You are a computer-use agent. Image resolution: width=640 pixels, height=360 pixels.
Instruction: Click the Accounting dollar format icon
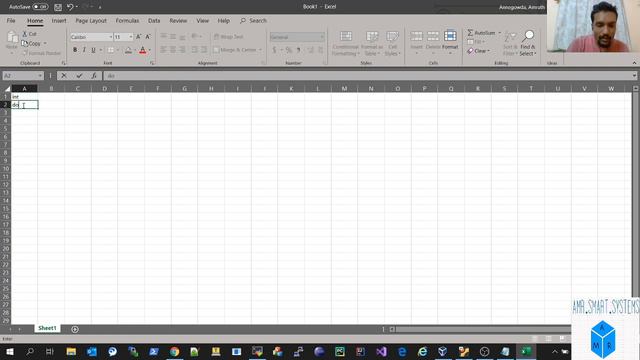pos(274,50)
